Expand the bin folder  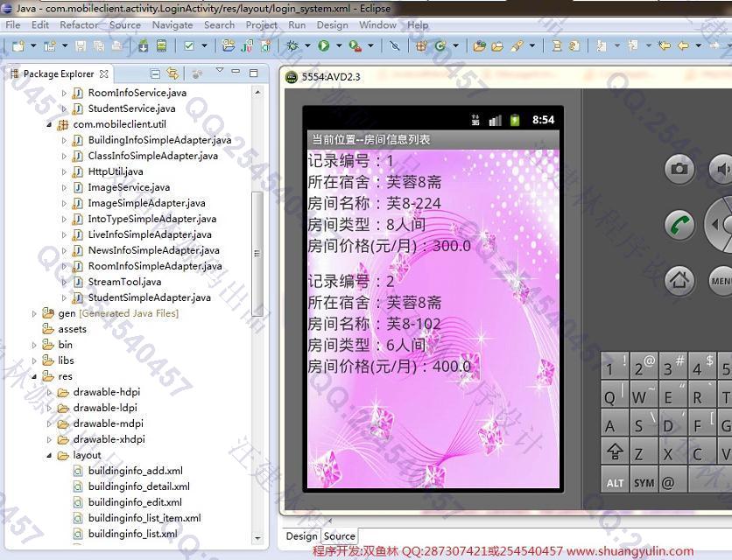33,345
